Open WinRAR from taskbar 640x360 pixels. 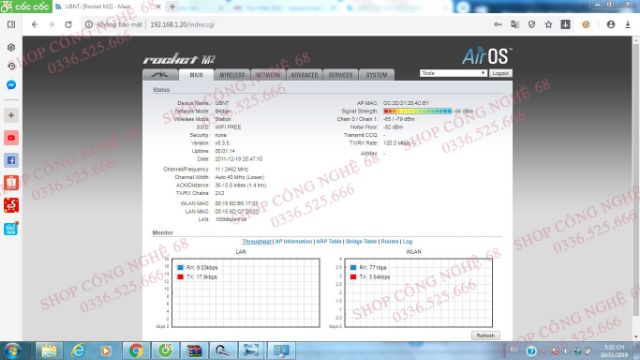(x=194, y=351)
